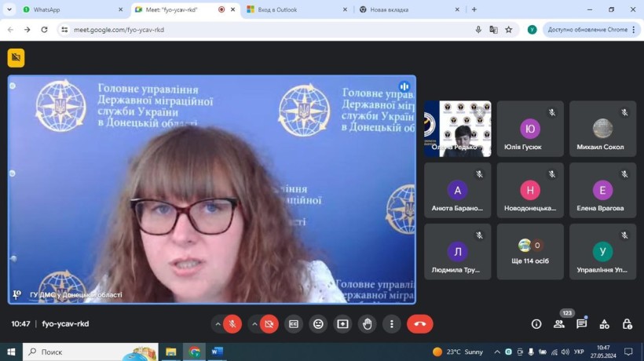Open host controls lock icon
This screenshot has height=361, width=644.
(x=628, y=324)
